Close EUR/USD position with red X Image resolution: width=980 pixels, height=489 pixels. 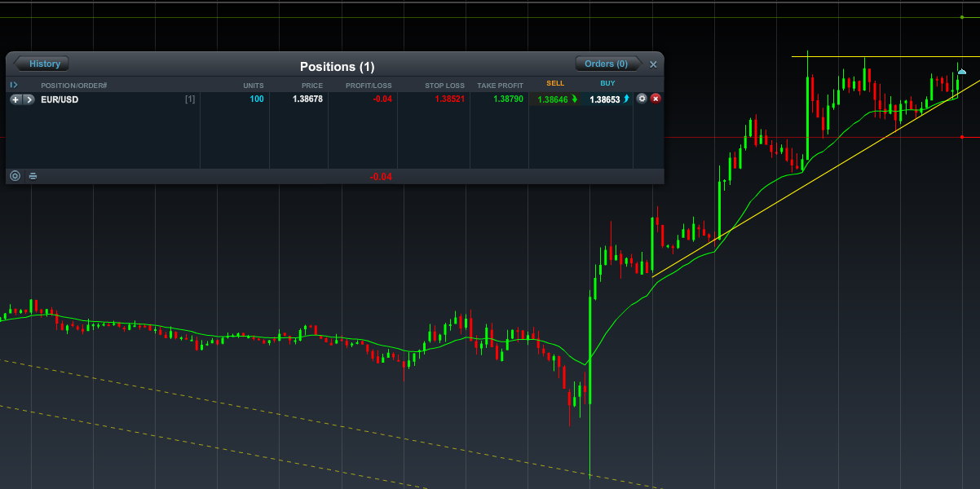tap(656, 99)
